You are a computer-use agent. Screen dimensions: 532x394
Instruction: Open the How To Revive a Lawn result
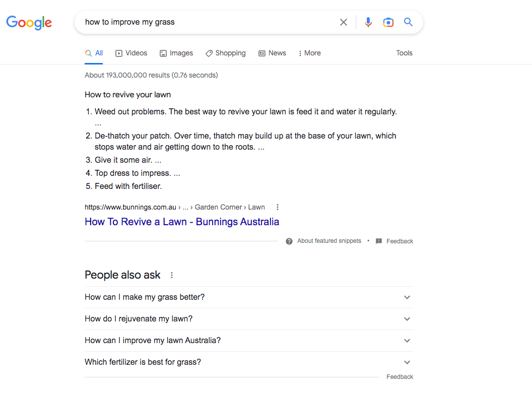182,222
